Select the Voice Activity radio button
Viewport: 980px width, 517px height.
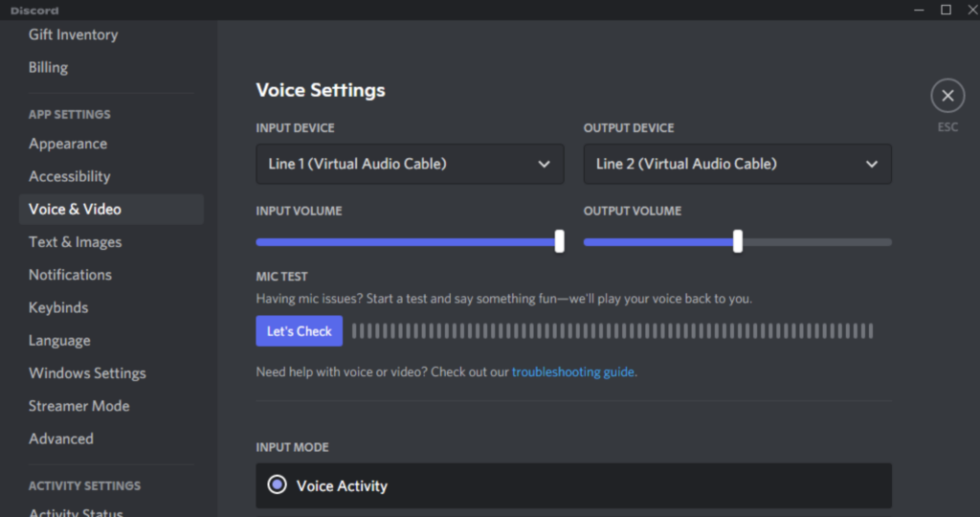278,485
